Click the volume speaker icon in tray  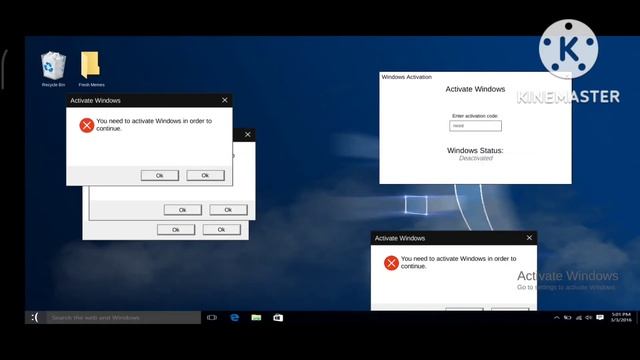point(589,317)
